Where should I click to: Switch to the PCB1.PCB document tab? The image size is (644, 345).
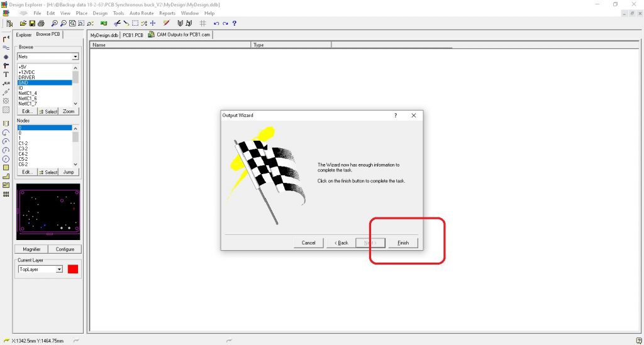[133, 35]
